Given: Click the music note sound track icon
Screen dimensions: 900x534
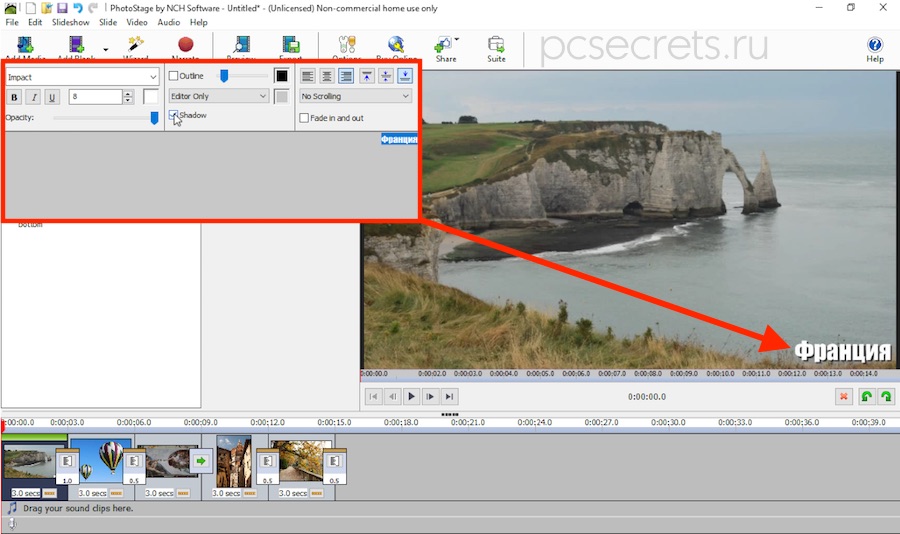Looking at the screenshot, I should click(12, 508).
